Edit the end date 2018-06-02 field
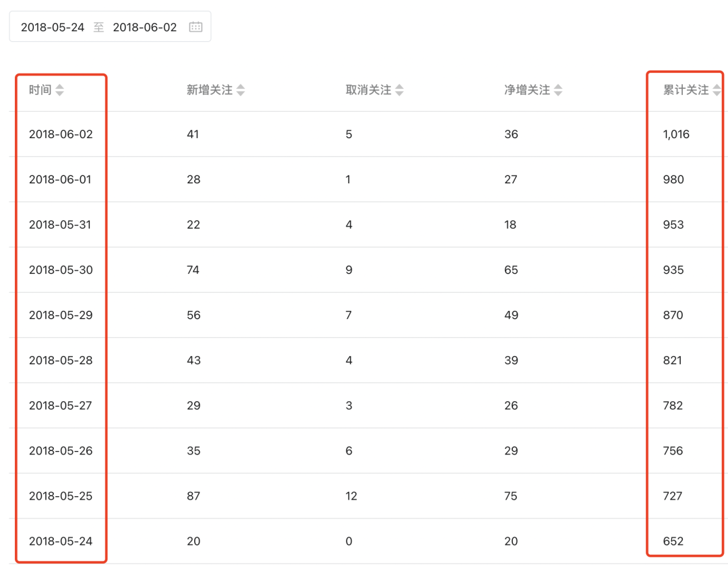This screenshot has width=728, height=569. [144, 27]
